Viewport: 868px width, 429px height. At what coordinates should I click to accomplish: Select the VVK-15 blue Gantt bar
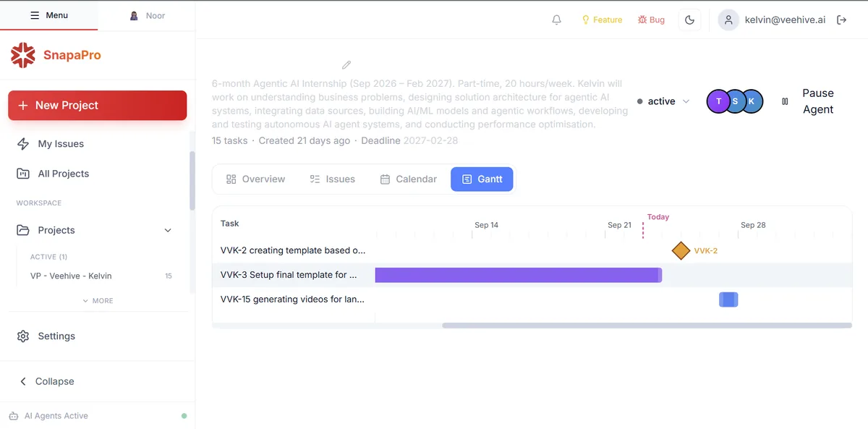tap(728, 300)
